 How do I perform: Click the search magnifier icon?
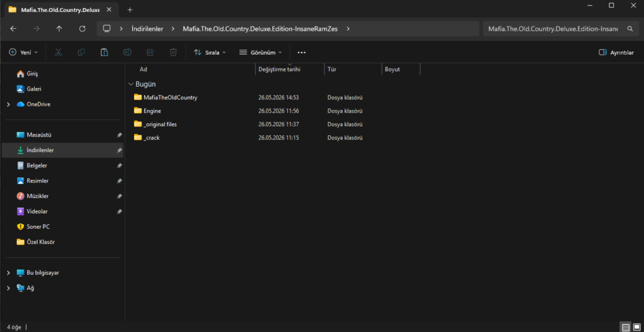coord(630,29)
